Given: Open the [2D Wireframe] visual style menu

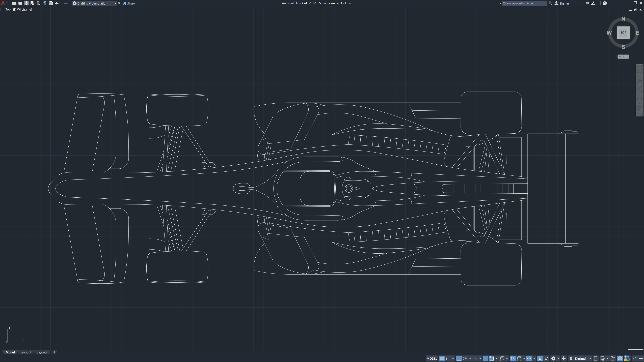Looking at the screenshot, I should (21, 10).
